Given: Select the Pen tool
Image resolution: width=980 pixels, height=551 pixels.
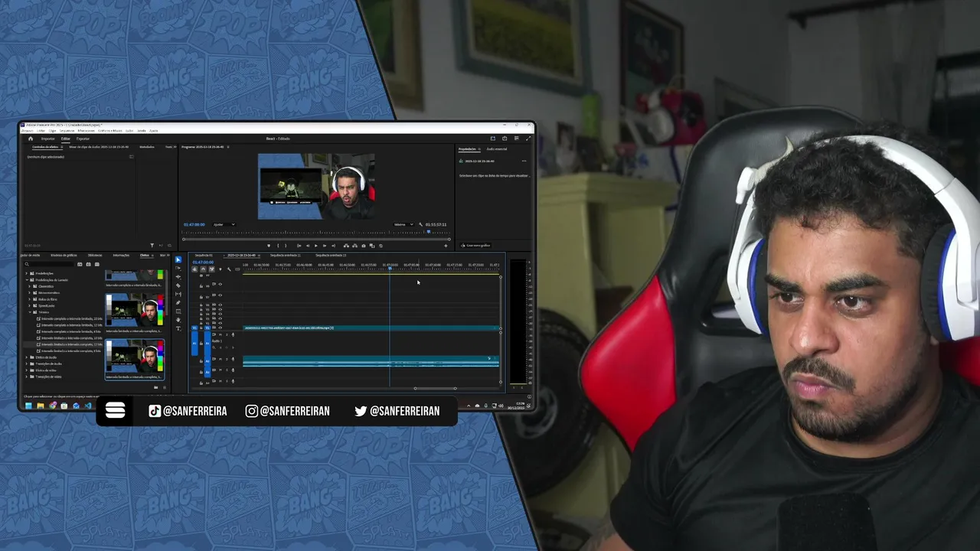Looking at the screenshot, I should coord(178,303).
